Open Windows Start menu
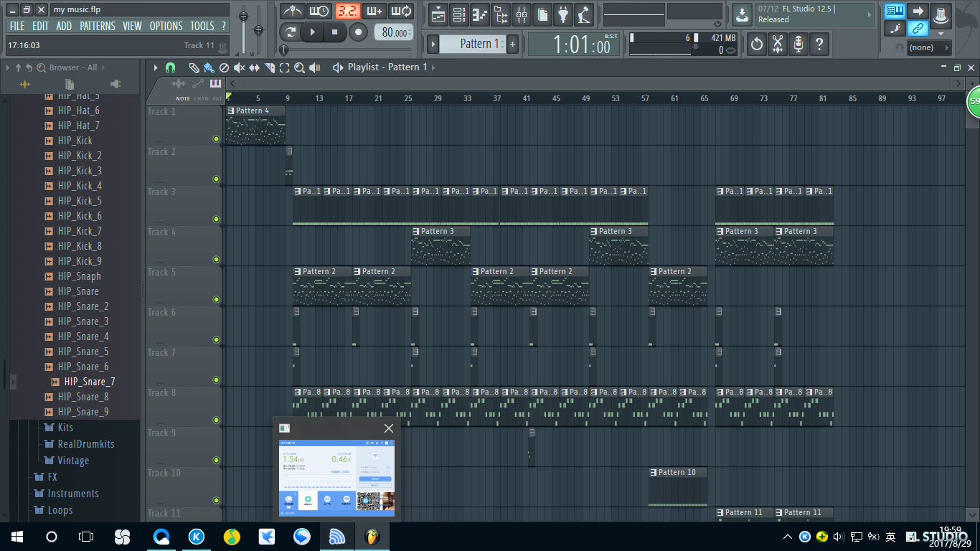This screenshot has width=980, height=551. click(16, 537)
